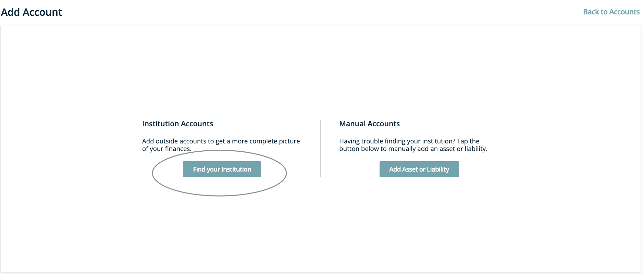Click the vertical divider between account sections
644x280 pixels.
pos(320,148)
